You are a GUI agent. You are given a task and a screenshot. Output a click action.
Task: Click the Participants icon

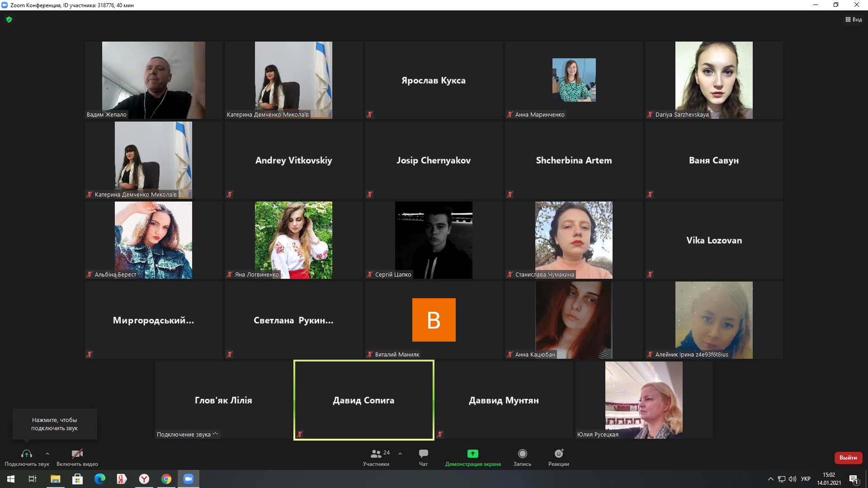coord(376,454)
